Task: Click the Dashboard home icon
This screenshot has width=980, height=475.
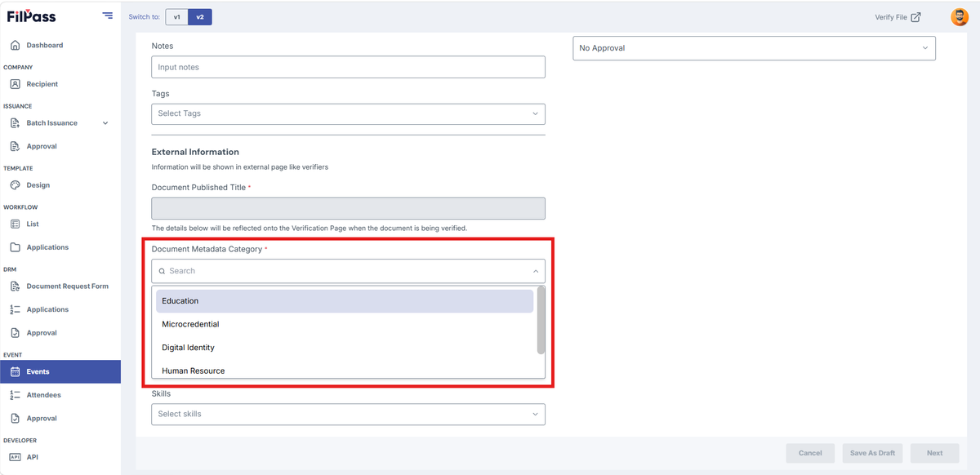Action: tap(15, 45)
